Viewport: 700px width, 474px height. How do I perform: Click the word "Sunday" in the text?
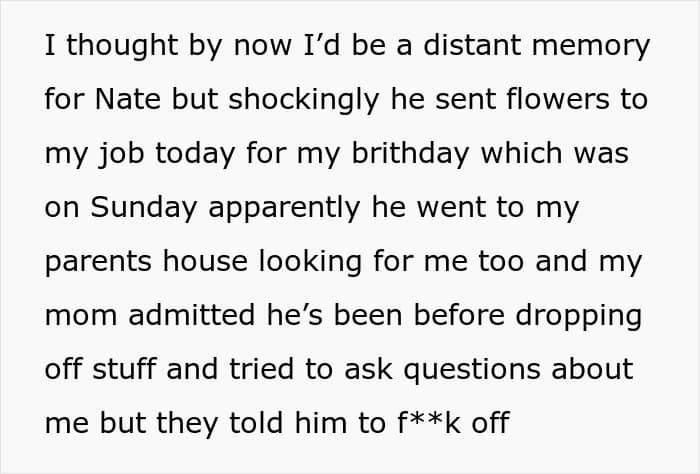coord(143,207)
